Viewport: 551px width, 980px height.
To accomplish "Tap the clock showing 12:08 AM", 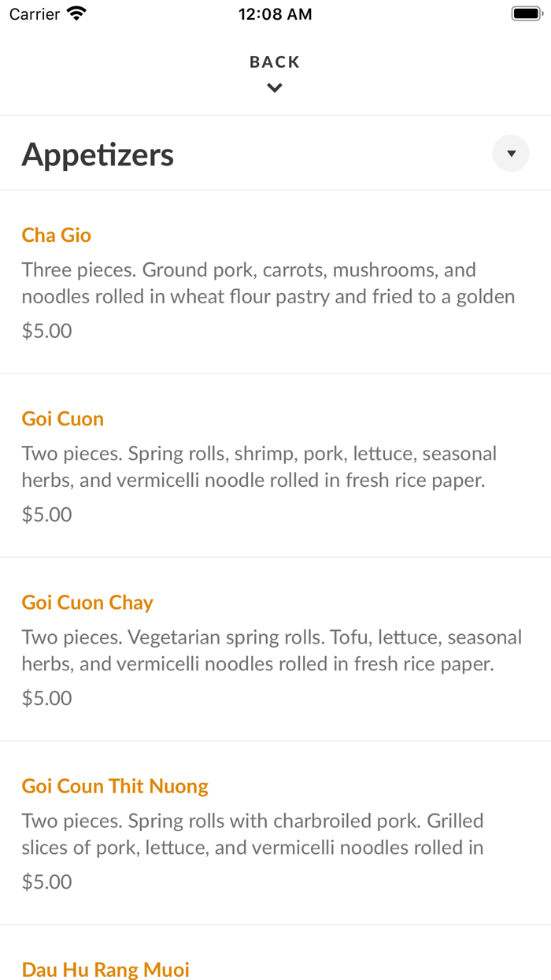I will click(x=275, y=13).
